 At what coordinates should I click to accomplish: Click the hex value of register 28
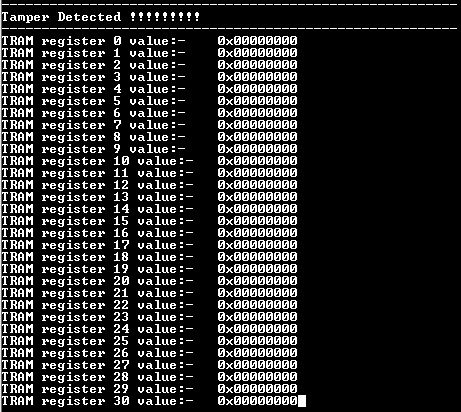(x=257, y=377)
